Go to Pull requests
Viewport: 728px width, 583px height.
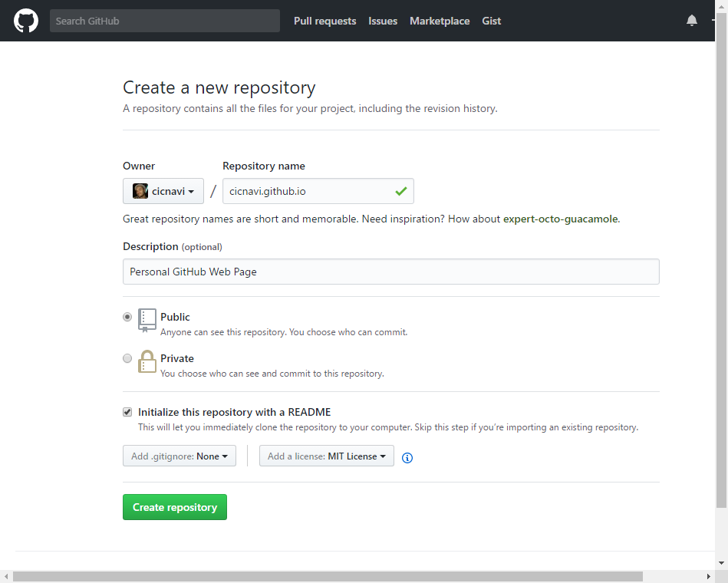coord(325,21)
